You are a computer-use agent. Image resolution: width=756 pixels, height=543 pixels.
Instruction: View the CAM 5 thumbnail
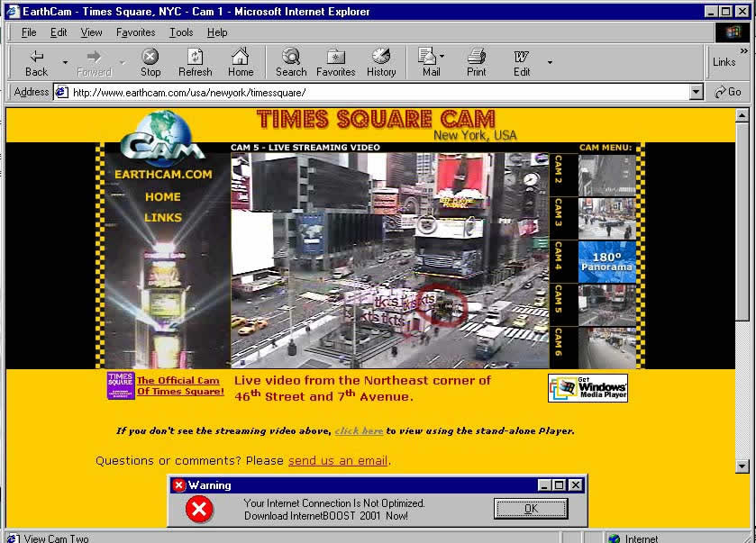tap(607, 305)
